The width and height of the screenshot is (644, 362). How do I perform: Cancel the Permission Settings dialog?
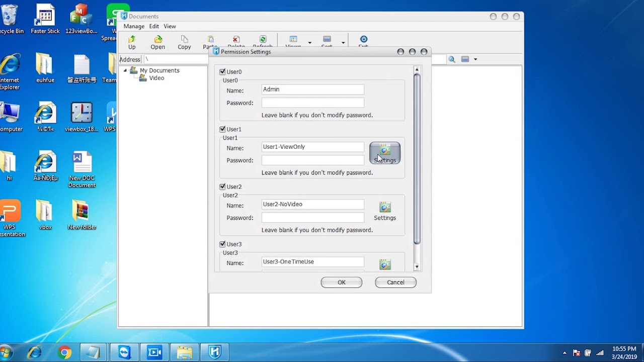(x=395, y=282)
